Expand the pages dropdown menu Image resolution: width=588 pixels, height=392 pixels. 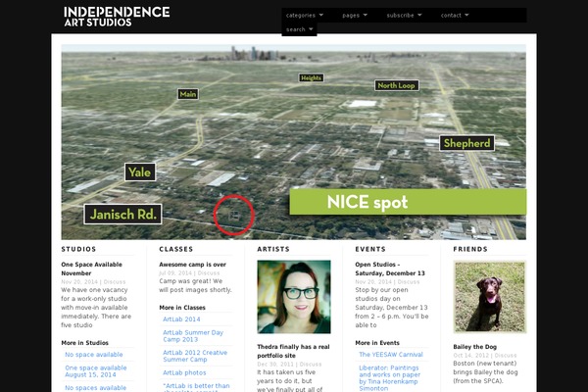(x=355, y=16)
